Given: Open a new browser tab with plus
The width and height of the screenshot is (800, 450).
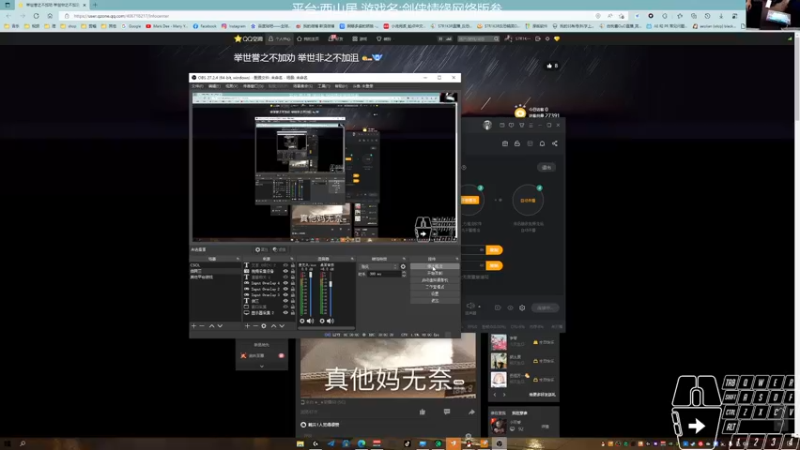Looking at the screenshot, I should point(95,5).
